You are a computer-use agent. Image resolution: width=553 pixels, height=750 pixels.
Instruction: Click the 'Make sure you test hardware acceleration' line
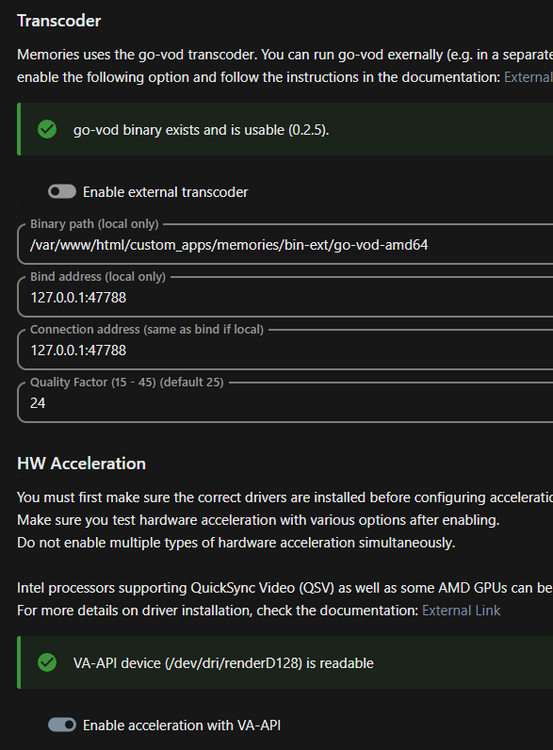(x=258, y=520)
